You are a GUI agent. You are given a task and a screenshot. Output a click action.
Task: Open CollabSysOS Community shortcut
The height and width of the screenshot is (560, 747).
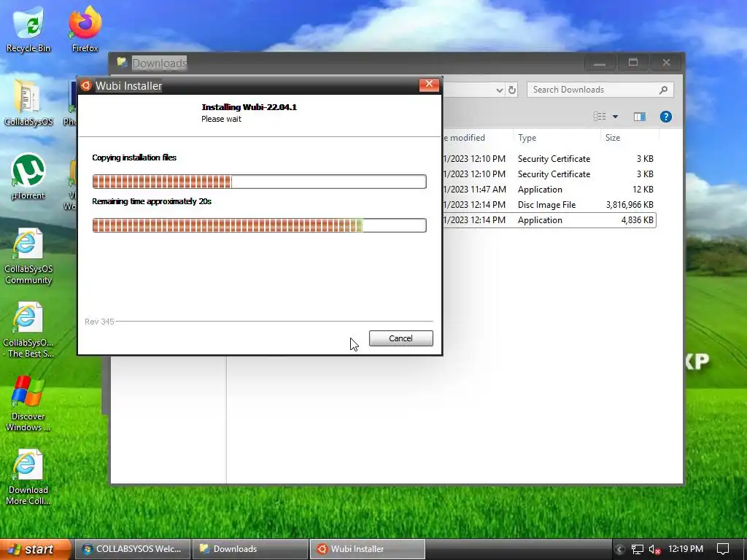28,257
